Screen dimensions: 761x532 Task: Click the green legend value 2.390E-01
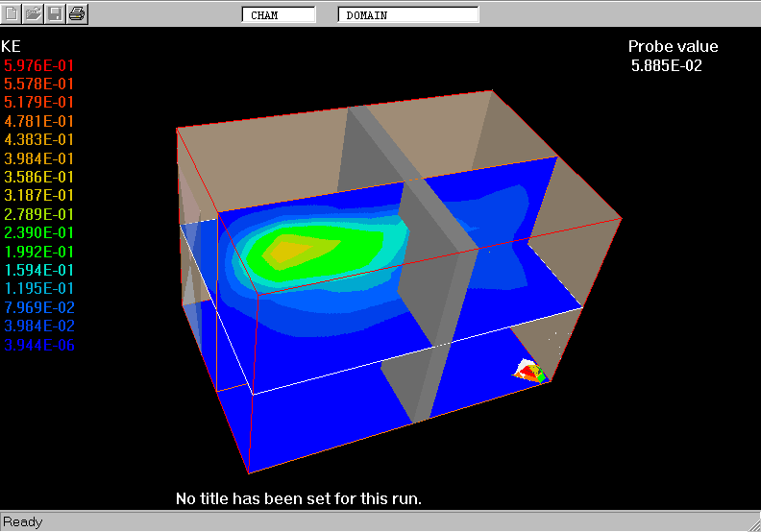coord(39,232)
